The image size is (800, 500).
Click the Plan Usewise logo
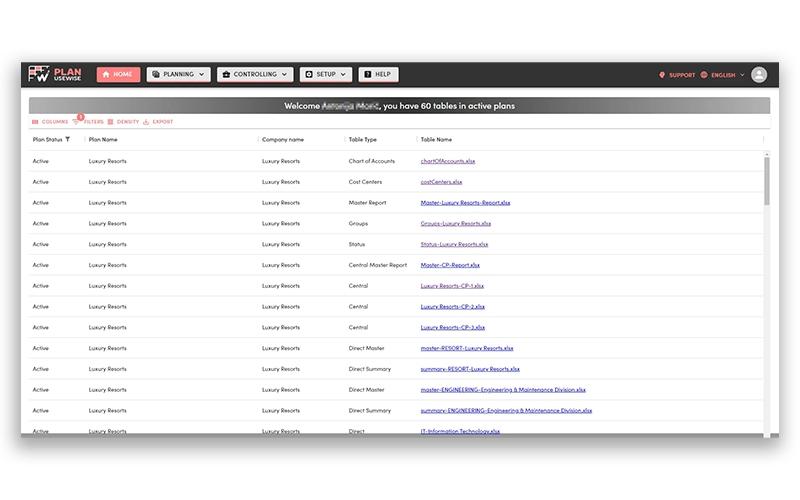tap(55, 74)
